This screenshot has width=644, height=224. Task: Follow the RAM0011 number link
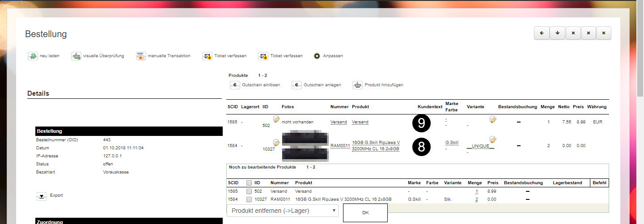(x=339, y=146)
